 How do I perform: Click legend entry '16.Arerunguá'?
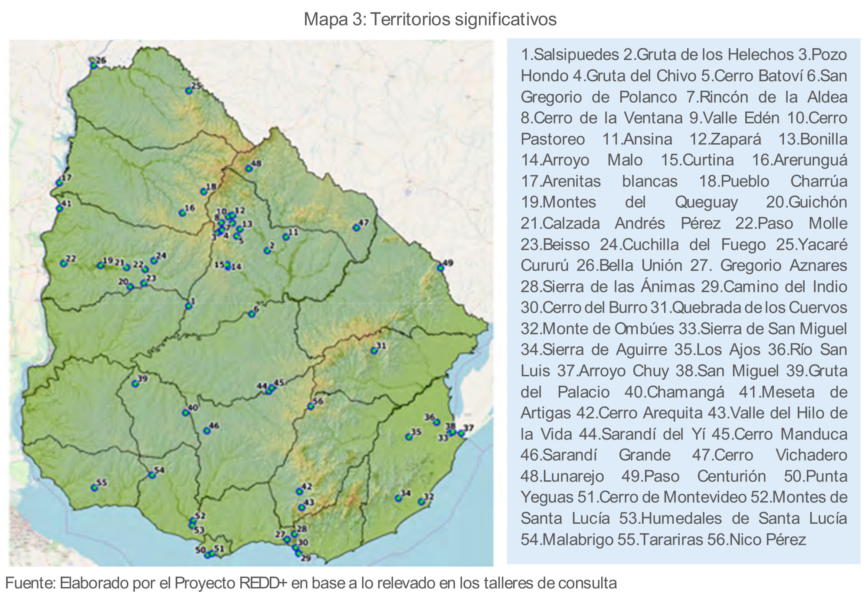pyautogui.click(x=799, y=160)
